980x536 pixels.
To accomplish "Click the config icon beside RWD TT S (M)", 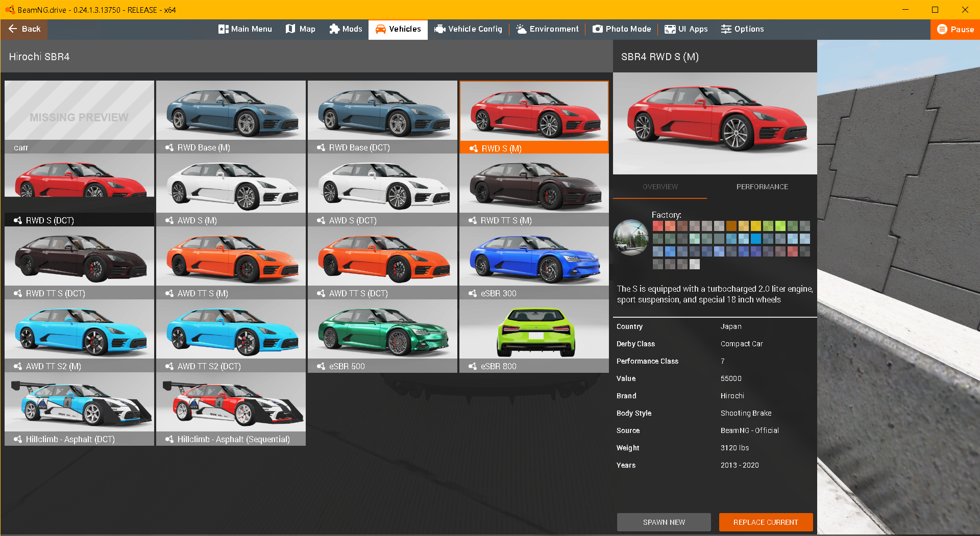I will click(x=473, y=220).
